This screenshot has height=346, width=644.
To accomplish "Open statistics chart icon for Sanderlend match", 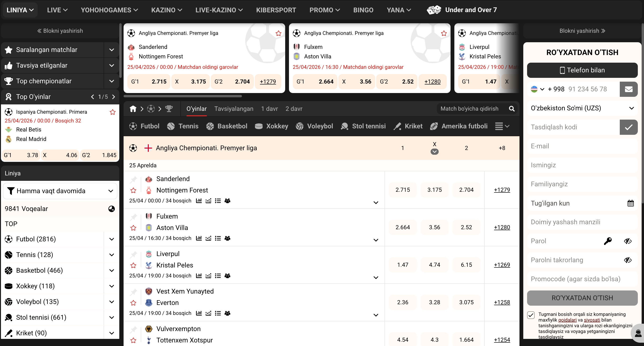I will [199, 201].
